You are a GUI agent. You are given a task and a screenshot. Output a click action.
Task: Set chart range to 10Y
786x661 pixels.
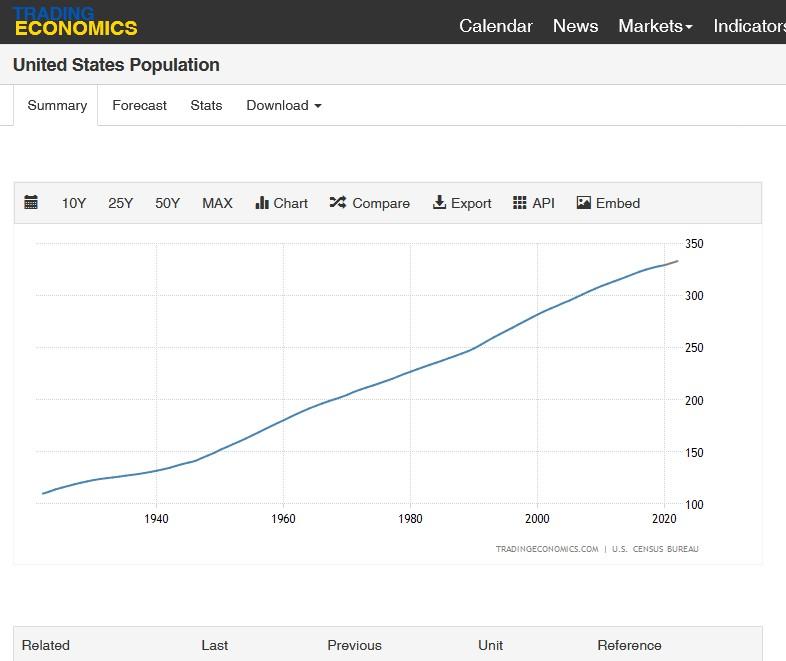[74, 203]
